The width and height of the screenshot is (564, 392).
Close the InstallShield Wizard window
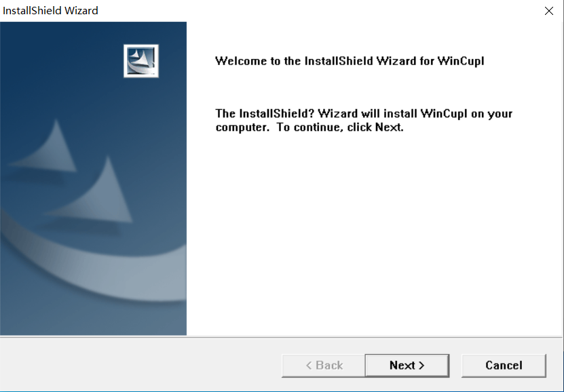(x=549, y=11)
